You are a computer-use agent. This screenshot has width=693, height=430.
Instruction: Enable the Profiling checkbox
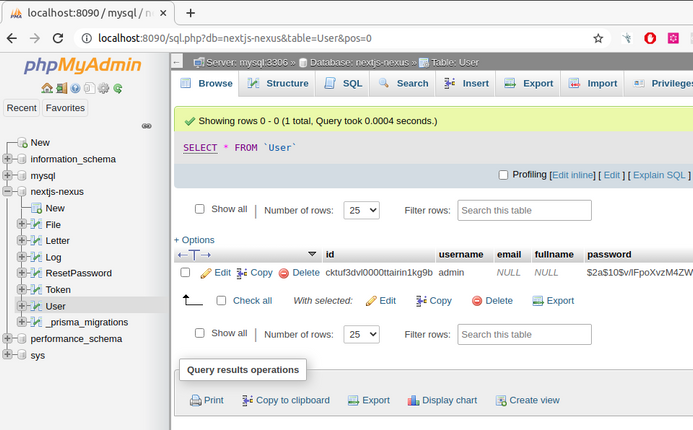[503, 175]
